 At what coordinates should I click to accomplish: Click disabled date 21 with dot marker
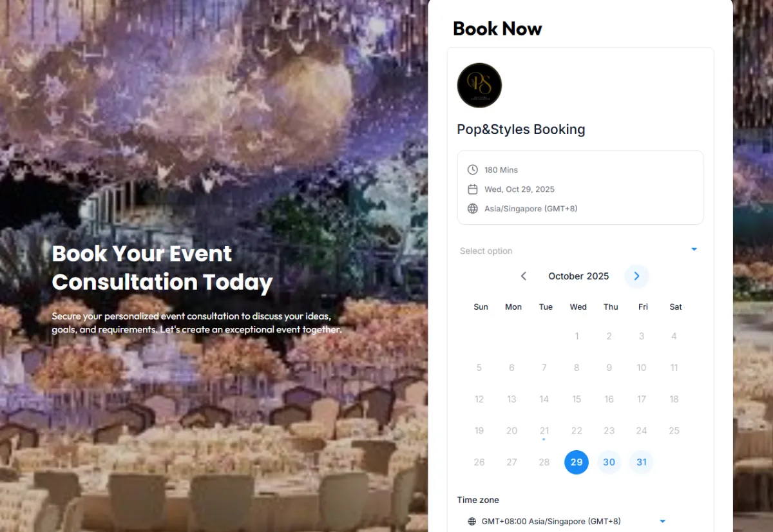tap(544, 431)
